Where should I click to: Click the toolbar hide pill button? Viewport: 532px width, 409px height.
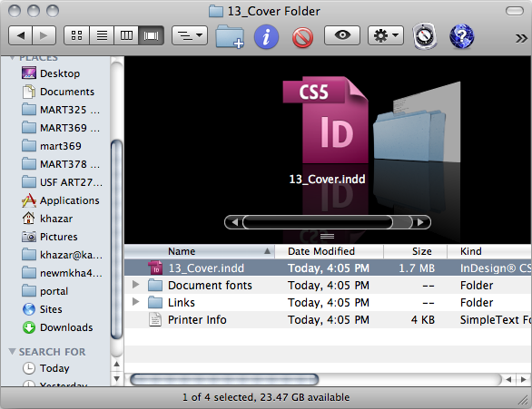click(x=515, y=11)
